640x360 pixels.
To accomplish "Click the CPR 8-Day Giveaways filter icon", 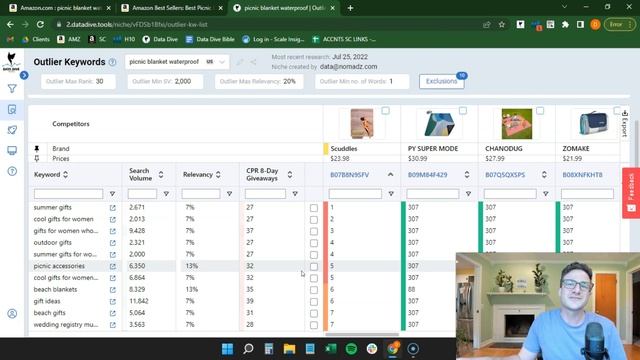I will 295,194.
